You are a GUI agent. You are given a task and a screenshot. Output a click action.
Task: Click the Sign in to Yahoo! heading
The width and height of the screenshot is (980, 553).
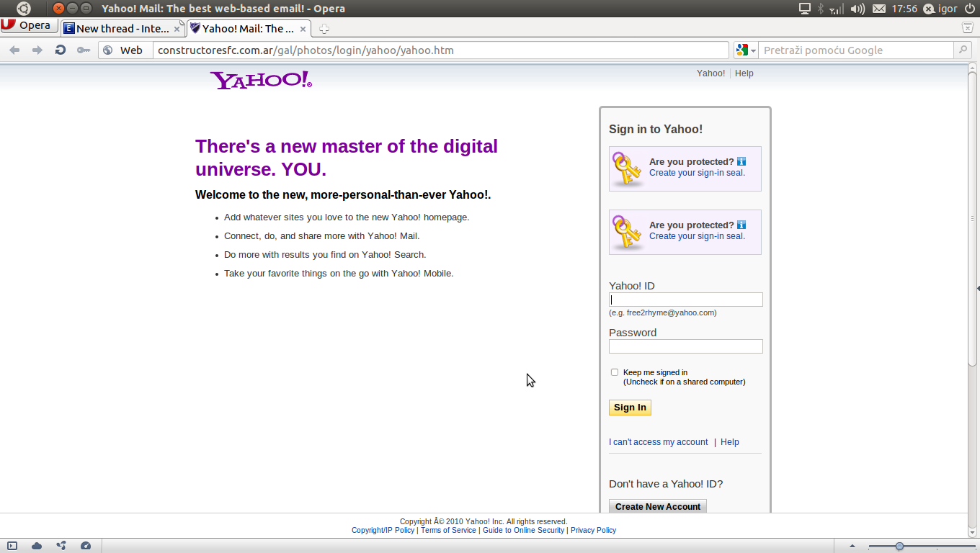tap(656, 130)
